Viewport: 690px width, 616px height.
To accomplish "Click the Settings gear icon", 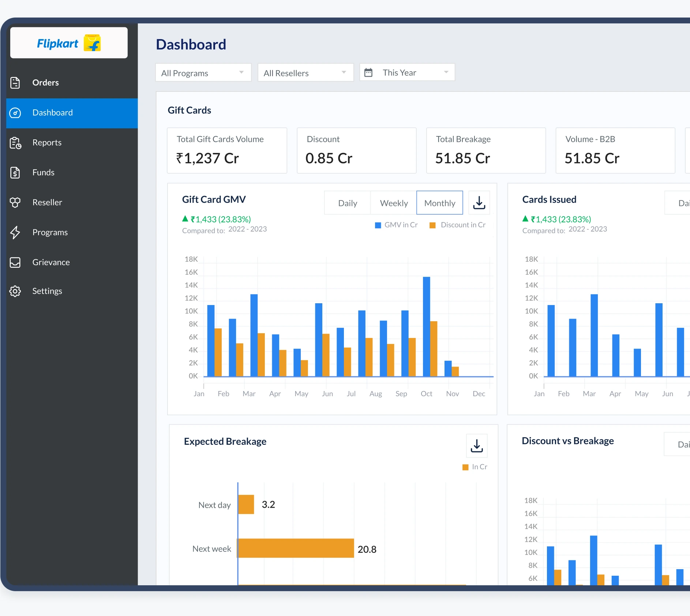I will click(15, 291).
